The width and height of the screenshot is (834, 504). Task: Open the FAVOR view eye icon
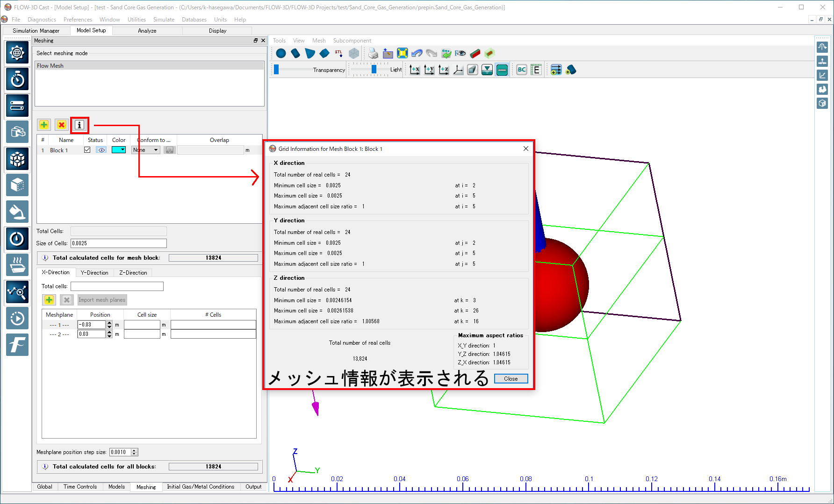point(460,53)
